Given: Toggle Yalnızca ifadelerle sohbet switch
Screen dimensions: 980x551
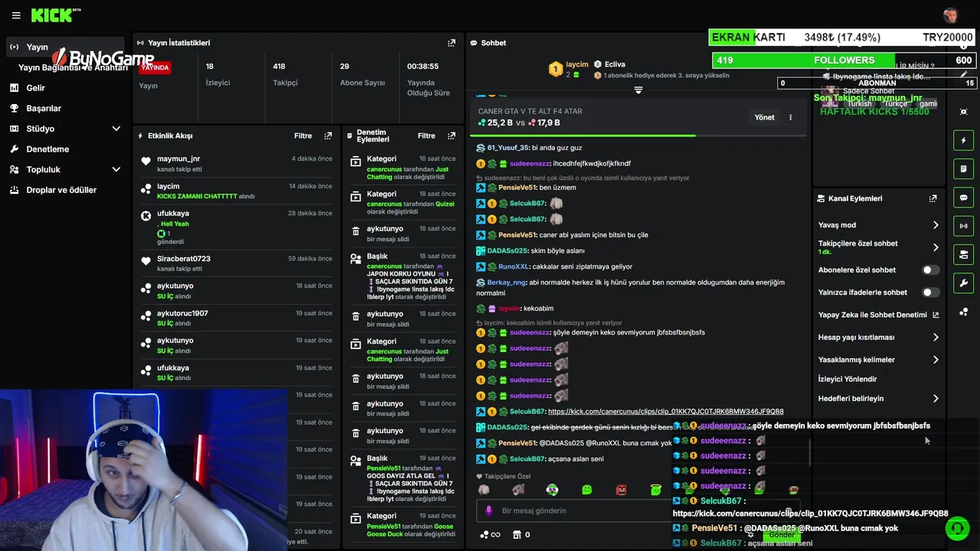Looking at the screenshot, I should [x=930, y=292].
